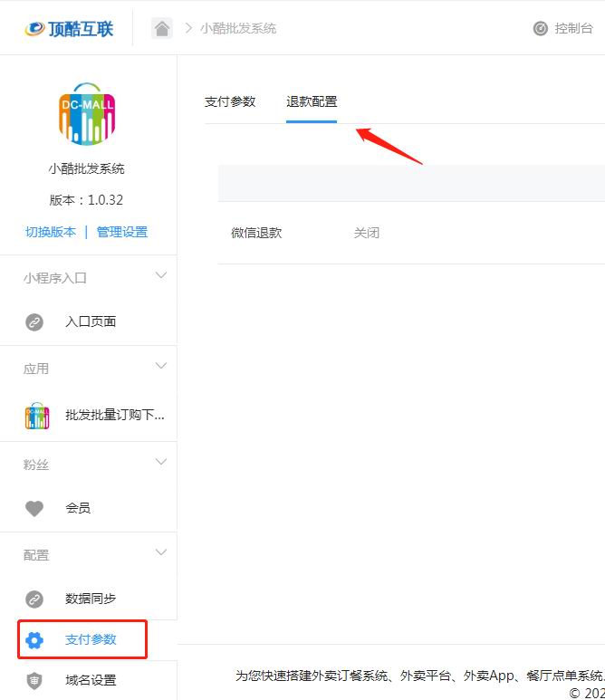Collapse the 小程序入口 section chevron
Screen dimensions: 605x700
tap(160, 275)
